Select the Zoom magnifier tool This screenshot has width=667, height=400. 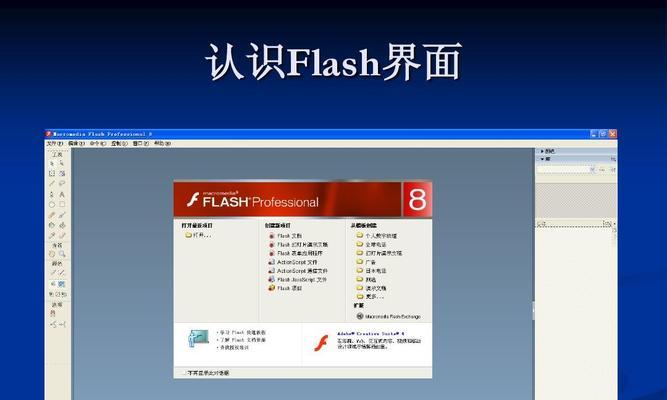pos(62,254)
